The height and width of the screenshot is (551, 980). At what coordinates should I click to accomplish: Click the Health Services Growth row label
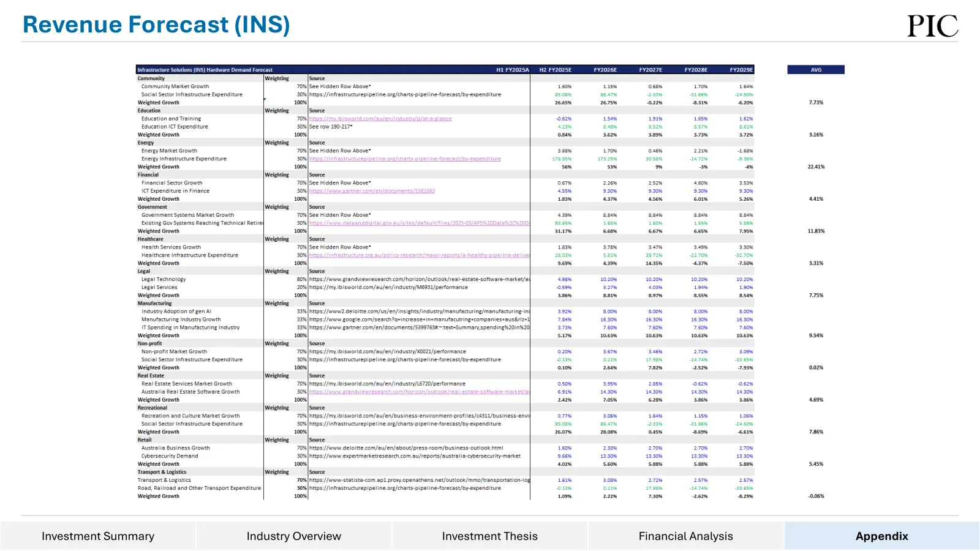(x=171, y=247)
